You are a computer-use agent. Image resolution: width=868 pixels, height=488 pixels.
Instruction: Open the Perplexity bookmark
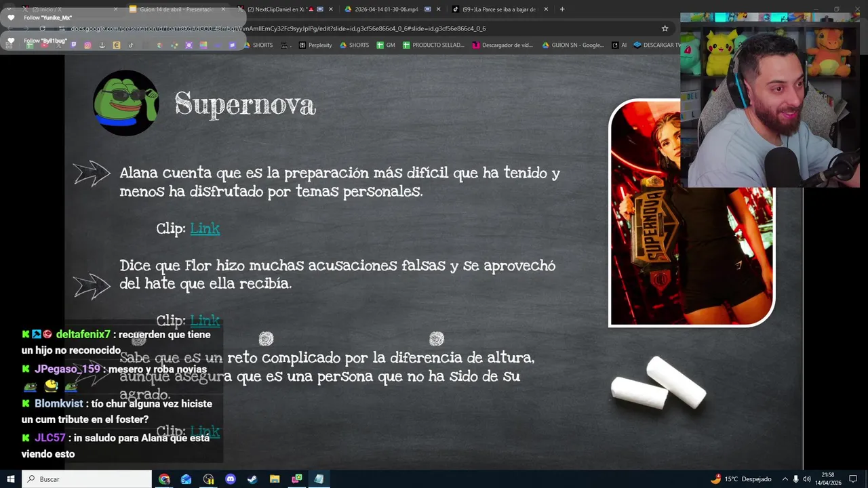click(x=315, y=45)
